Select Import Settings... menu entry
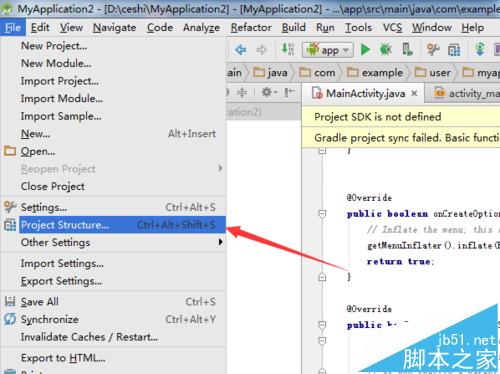 click(113, 264)
